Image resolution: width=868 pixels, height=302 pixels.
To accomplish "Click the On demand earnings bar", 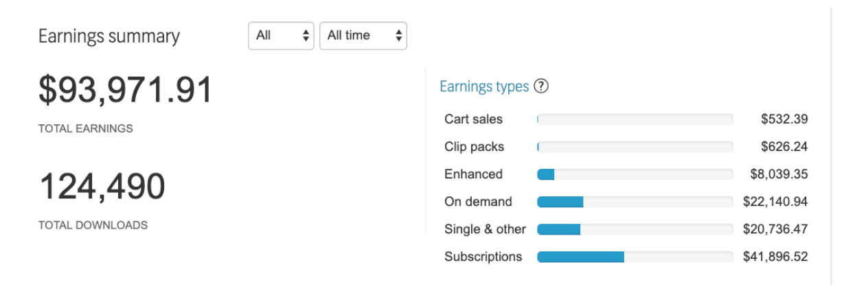I will (x=635, y=202).
